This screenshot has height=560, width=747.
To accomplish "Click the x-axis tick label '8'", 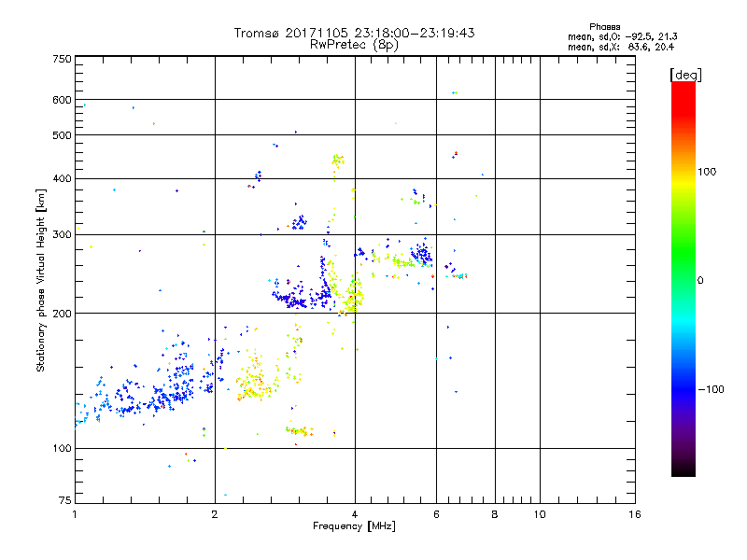I will [x=495, y=514].
